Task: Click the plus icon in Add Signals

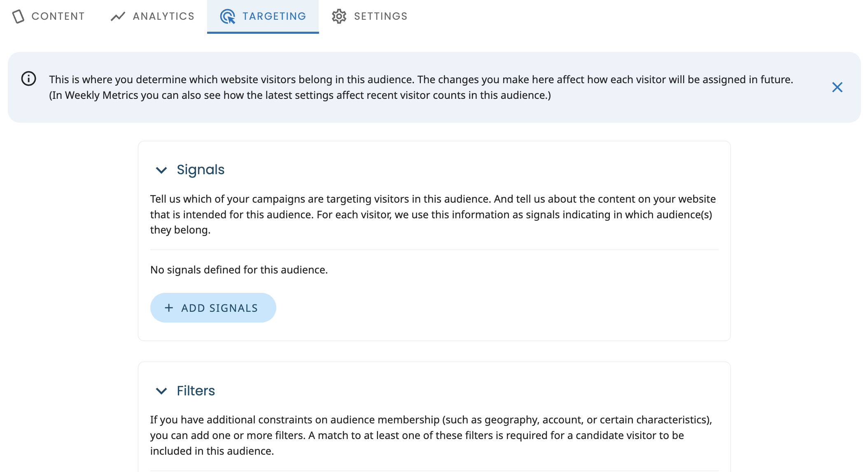Action: click(x=169, y=308)
